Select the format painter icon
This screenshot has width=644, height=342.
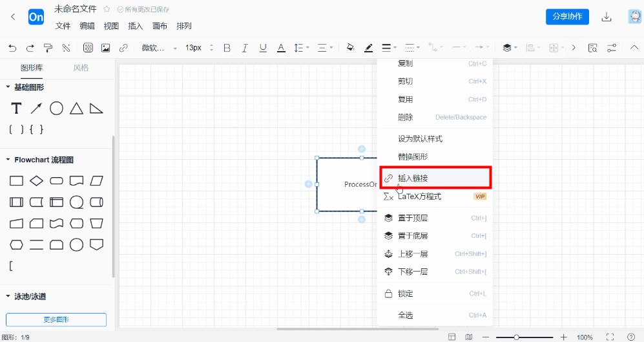click(48, 48)
